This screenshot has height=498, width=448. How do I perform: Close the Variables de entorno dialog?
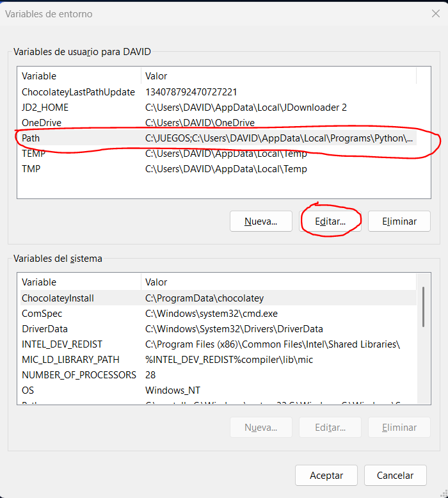(x=436, y=13)
